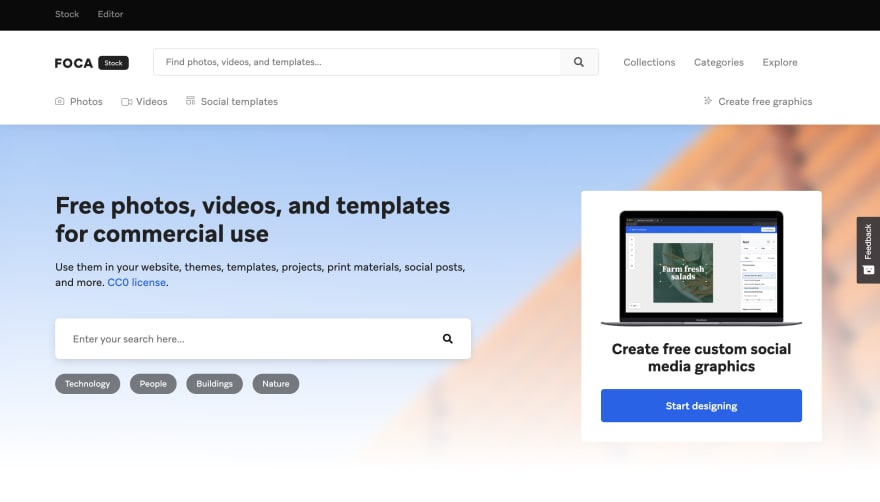Click the laptop editor preview image
Screen dimensions: 880x502
click(701, 268)
